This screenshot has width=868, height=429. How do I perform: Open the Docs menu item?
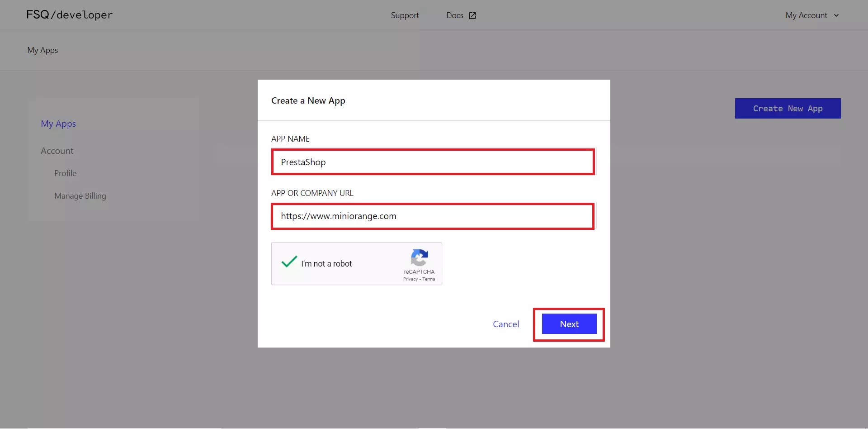tap(455, 15)
